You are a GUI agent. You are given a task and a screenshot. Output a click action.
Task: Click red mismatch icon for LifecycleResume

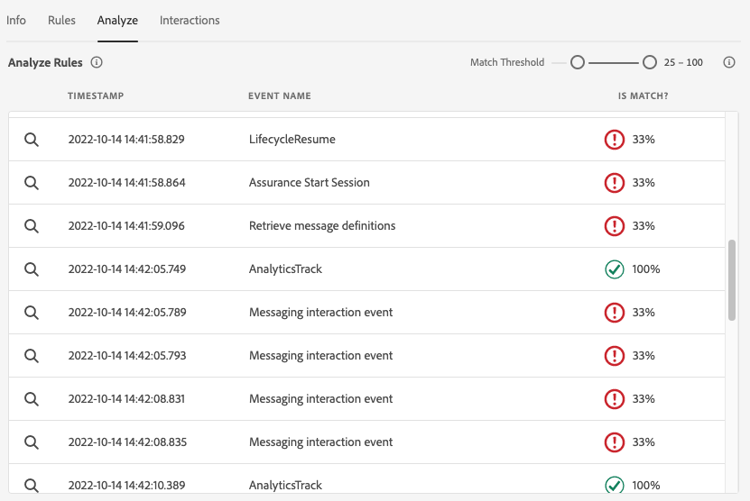click(614, 140)
